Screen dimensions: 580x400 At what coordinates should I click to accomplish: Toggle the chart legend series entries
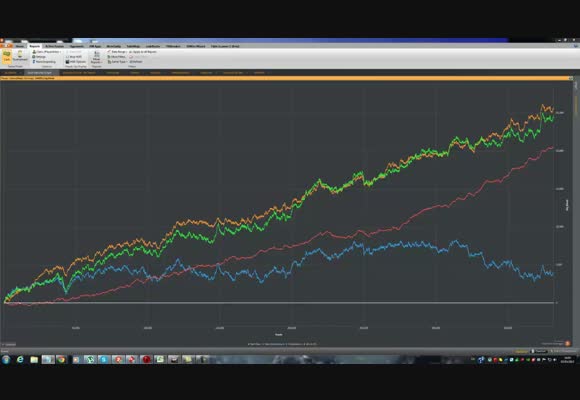(x=283, y=344)
